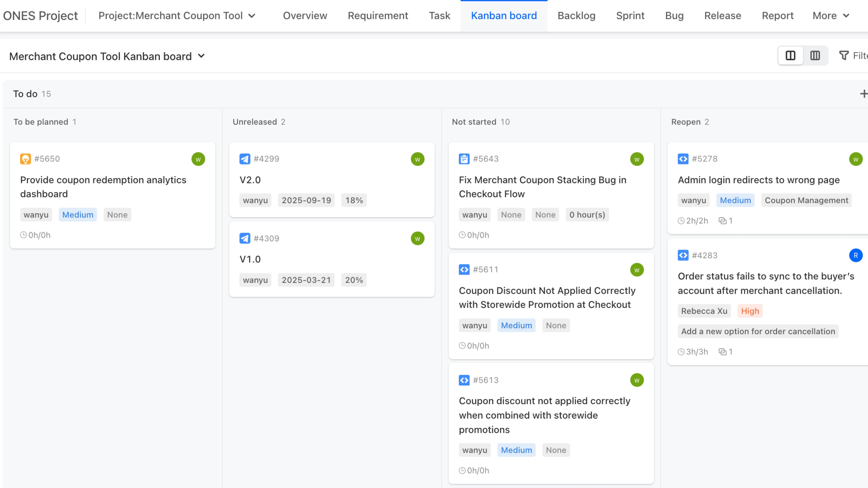The width and height of the screenshot is (868, 488).
Task: Click the High priority tag on #4283
Action: point(750,311)
